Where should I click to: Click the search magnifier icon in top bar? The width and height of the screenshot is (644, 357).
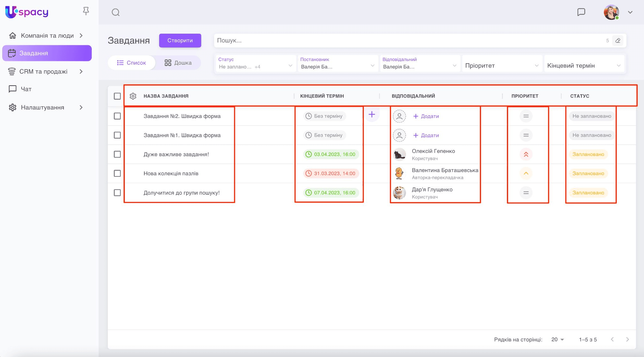coord(116,12)
